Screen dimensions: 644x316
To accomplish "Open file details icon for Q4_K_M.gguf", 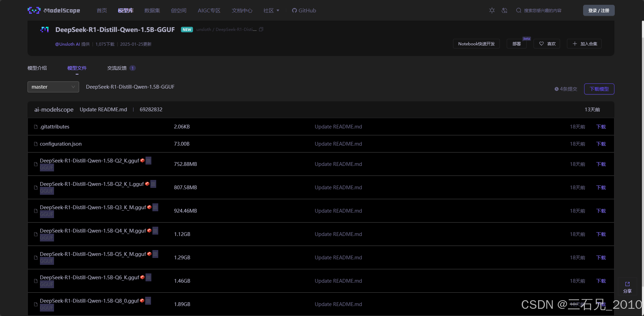I will 155,230.
